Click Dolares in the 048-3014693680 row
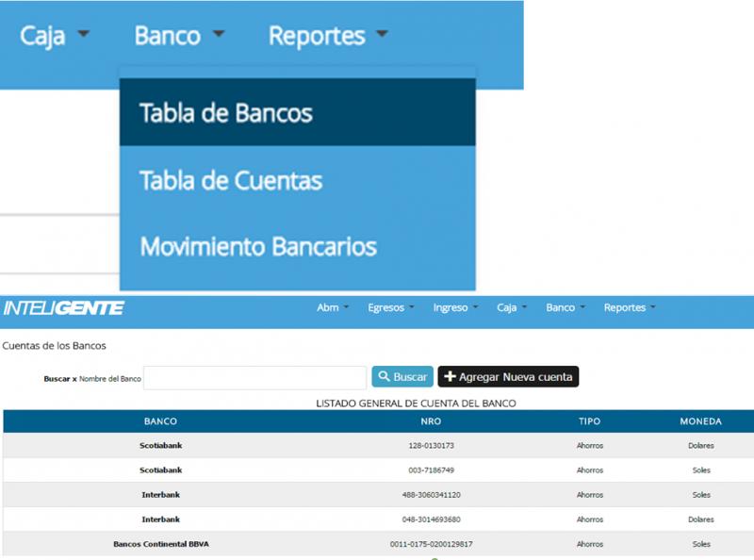 (701, 519)
